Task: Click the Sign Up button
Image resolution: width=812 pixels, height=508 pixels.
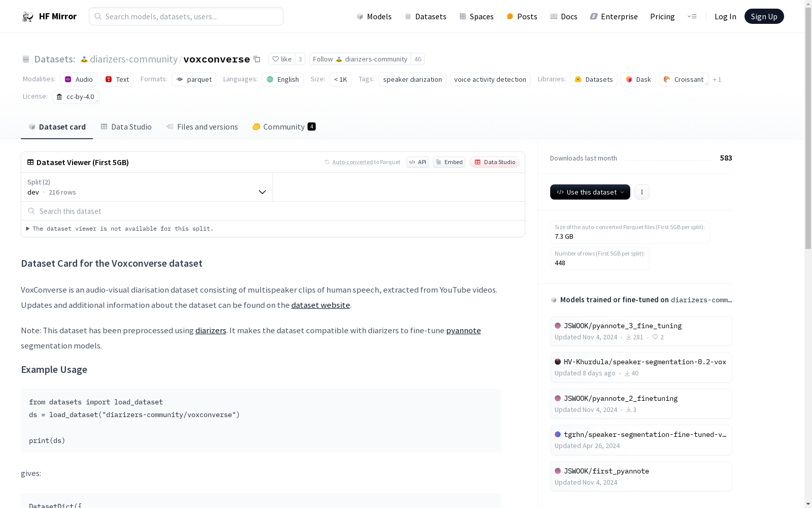Action: (x=764, y=16)
